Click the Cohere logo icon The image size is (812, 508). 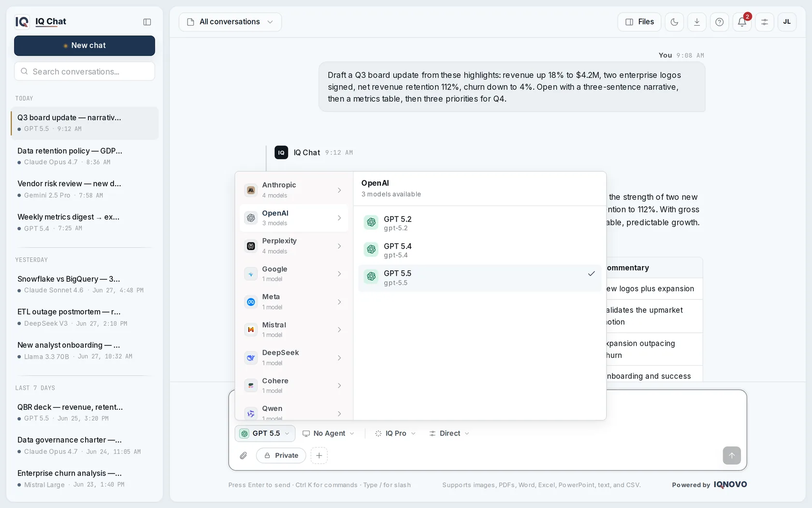click(251, 386)
